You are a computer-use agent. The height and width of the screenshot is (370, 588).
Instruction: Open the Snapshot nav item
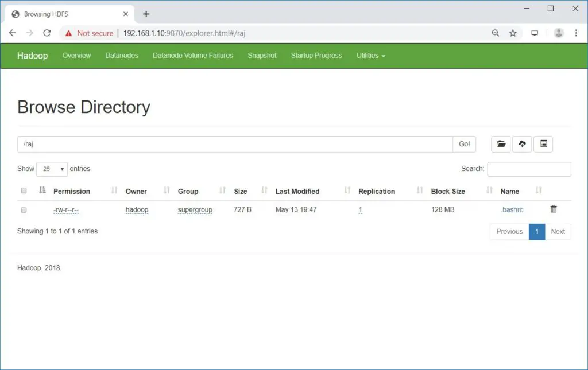point(262,56)
